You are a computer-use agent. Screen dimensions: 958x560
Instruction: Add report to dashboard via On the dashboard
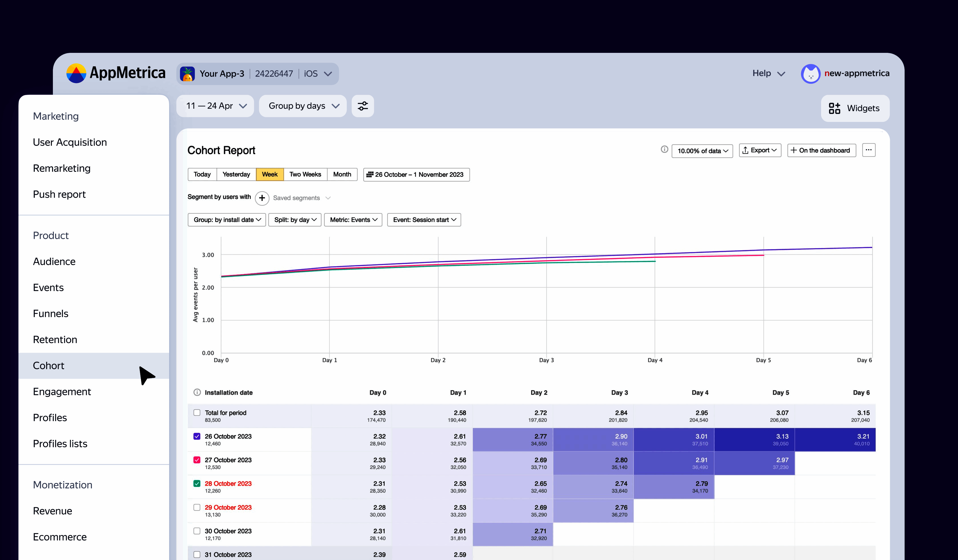(x=821, y=150)
